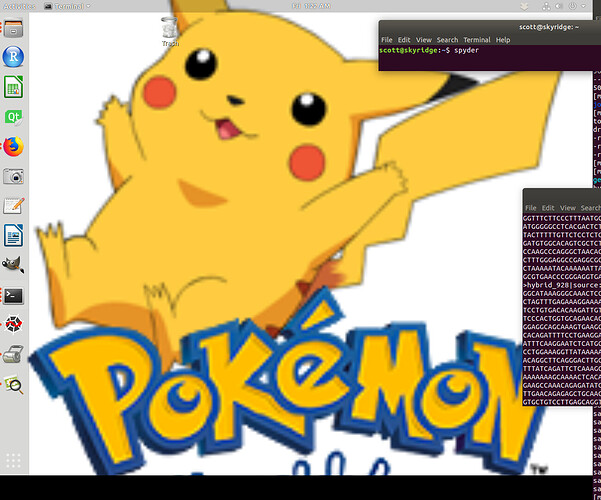The image size is (601, 500).
Task: Click the line starting 'GATGTGGCACAGTCGCTC'
Action: click(562, 243)
